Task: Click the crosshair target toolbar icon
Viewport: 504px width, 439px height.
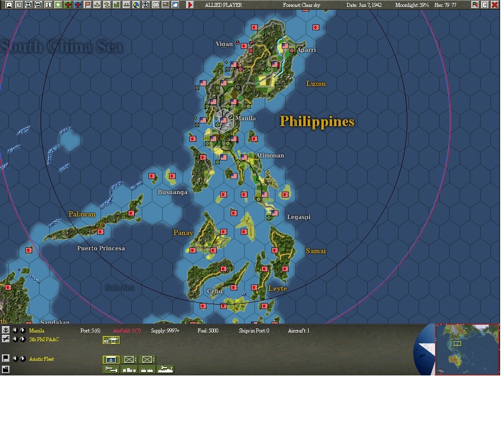Action: pos(146,5)
